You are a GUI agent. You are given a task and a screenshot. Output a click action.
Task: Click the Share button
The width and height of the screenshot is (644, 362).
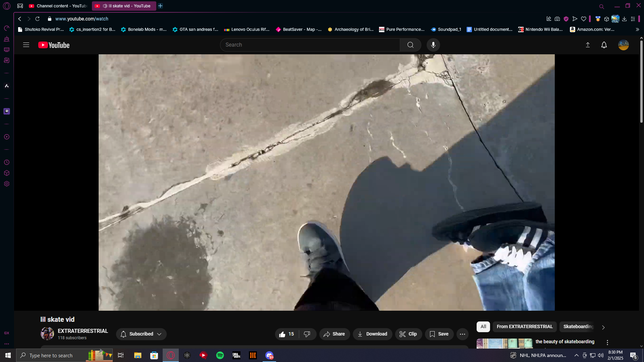pyautogui.click(x=334, y=334)
